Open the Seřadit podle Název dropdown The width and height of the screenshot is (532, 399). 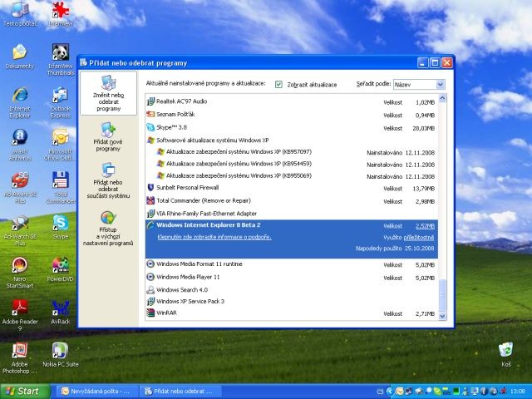(419, 84)
